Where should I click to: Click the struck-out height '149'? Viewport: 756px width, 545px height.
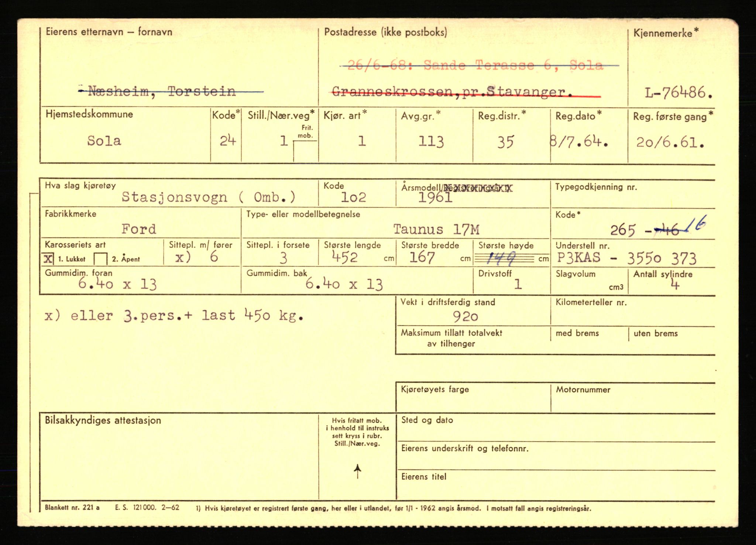[x=501, y=259]
